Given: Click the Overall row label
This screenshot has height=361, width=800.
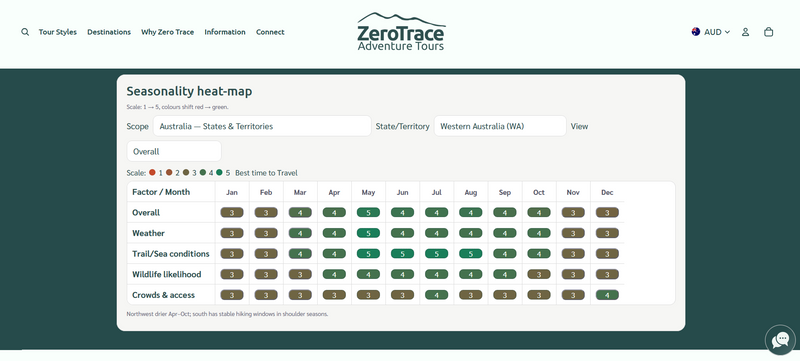Looking at the screenshot, I should tap(146, 213).
